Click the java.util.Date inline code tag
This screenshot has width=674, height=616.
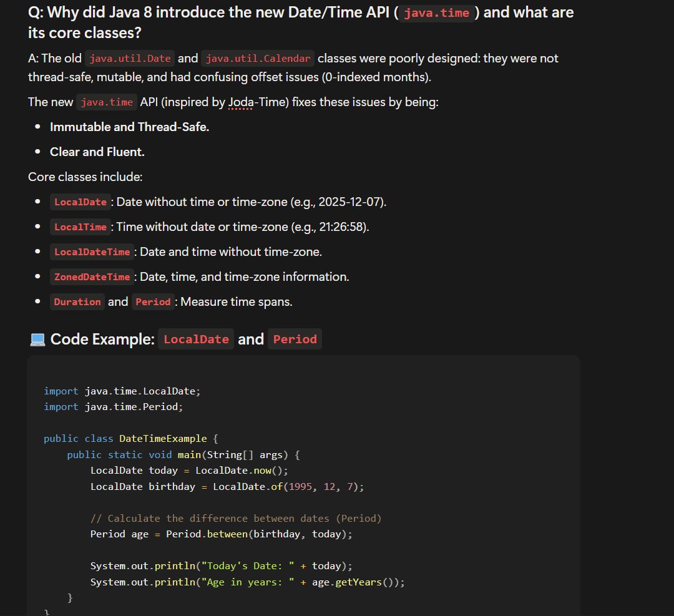[x=130, y=59]
